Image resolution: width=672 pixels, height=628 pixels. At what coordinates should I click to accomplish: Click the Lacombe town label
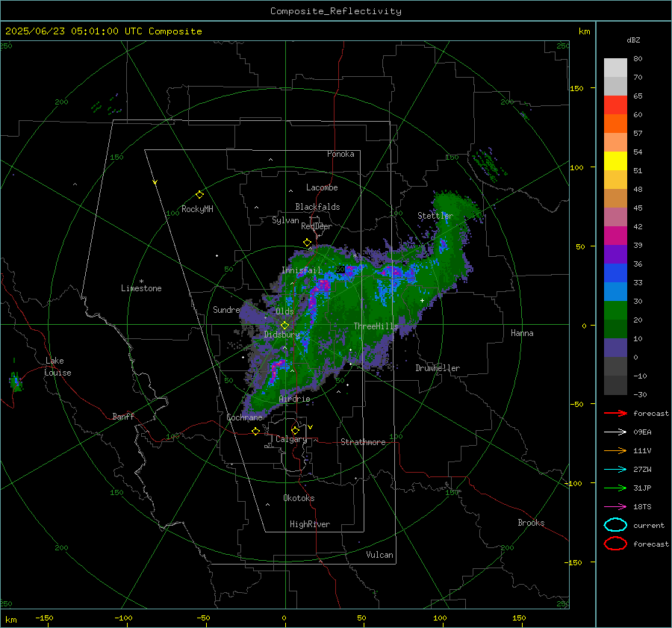point(322,187)
